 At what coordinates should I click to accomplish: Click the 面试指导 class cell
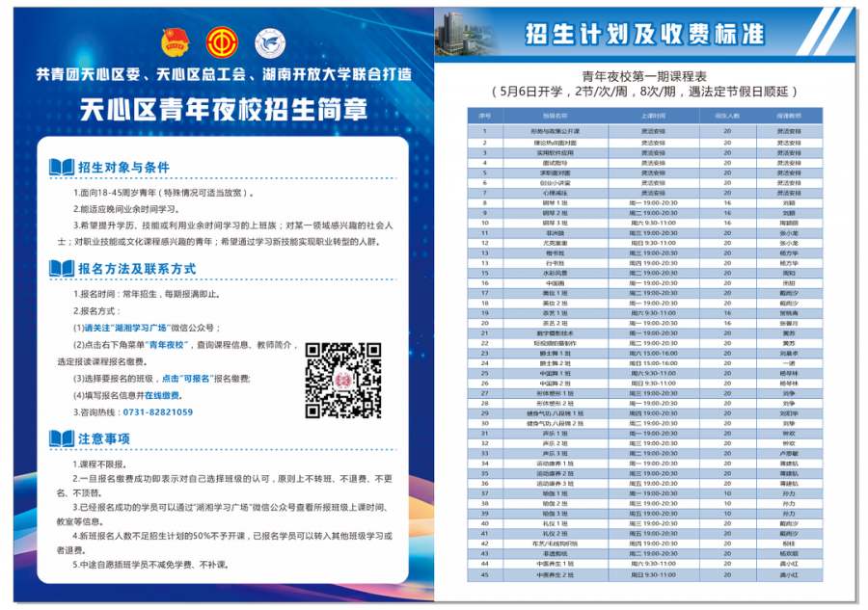(556, 163)
